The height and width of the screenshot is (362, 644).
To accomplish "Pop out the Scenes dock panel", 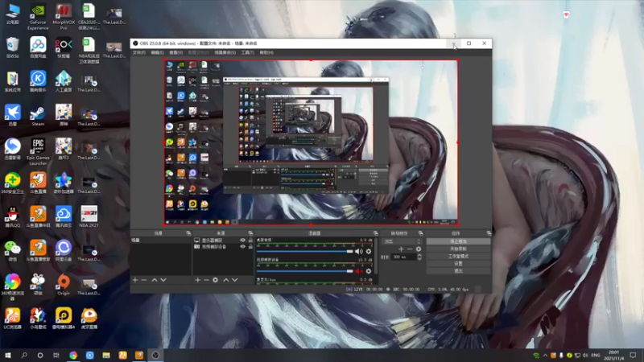I will point(188,233).
